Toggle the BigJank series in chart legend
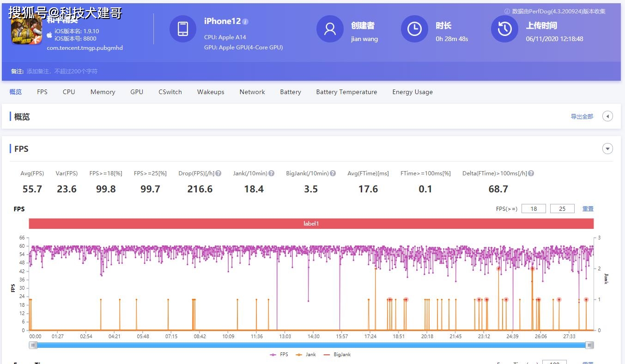This screenshot has height=364, width=625. tap(337, 354)
